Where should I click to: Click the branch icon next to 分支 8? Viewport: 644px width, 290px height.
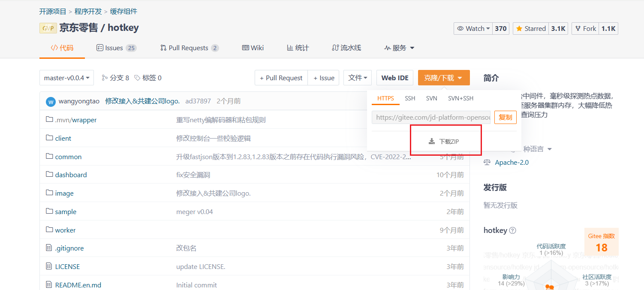pos(105,78)
